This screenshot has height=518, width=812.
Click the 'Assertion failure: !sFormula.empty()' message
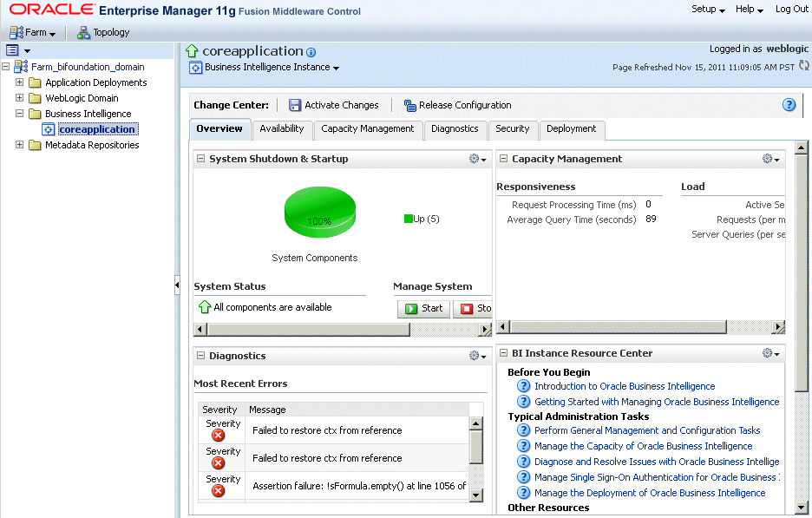(x=359, y=486)
